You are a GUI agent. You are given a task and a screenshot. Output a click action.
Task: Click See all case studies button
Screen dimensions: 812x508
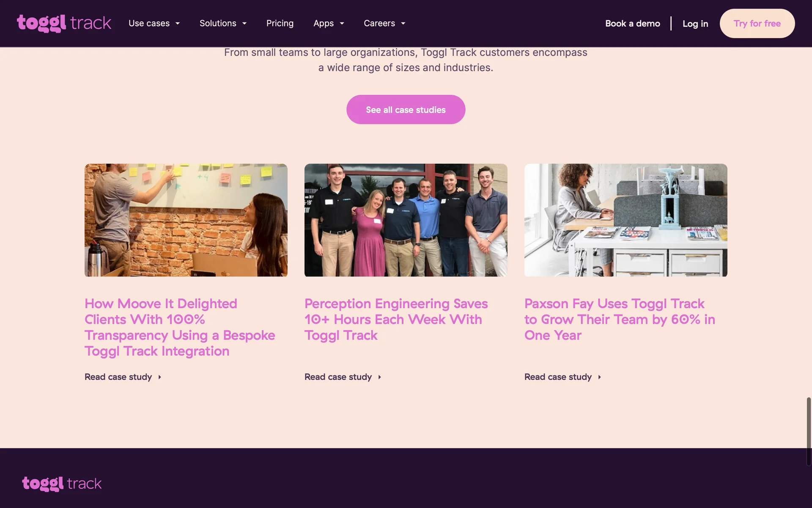[406, 110]
